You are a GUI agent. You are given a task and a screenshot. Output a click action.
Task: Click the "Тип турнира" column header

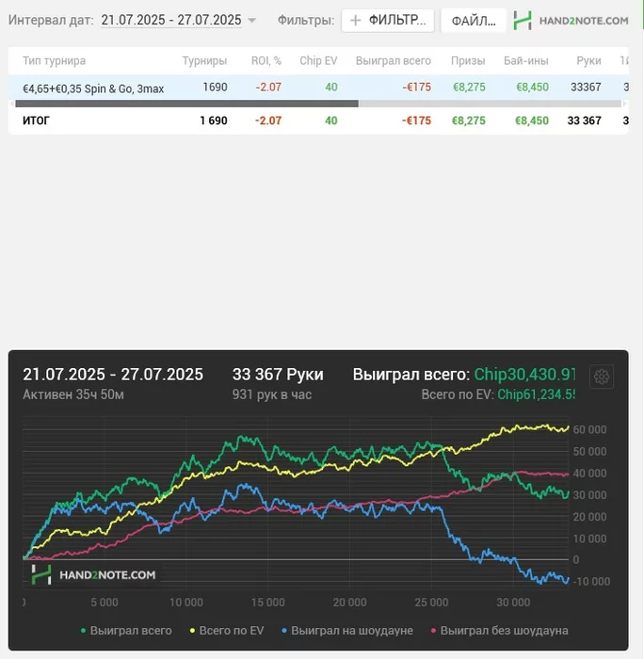[x=55, y=60]
